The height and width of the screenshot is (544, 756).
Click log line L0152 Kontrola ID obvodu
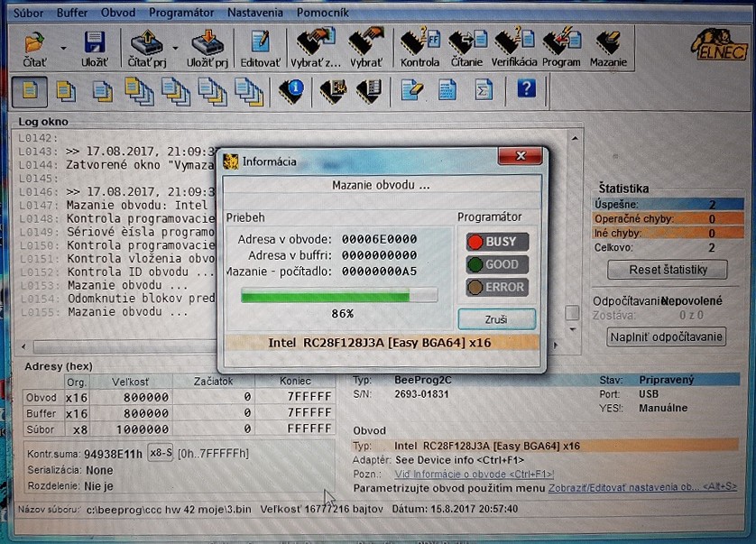[117, 272]
